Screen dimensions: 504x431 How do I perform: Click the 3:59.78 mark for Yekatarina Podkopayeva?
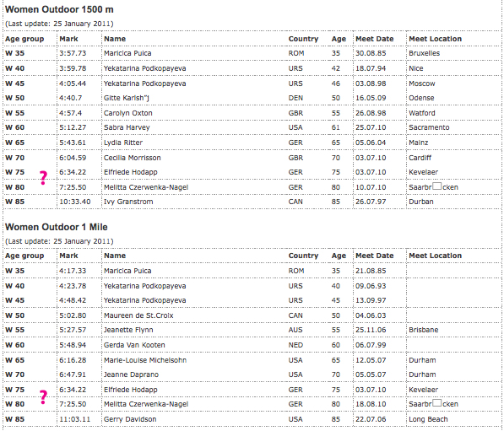[73, 68]
